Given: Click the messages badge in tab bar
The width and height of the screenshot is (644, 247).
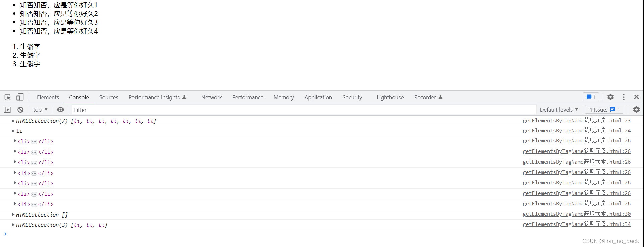Looking at the screenshot, I should (591, 97).
